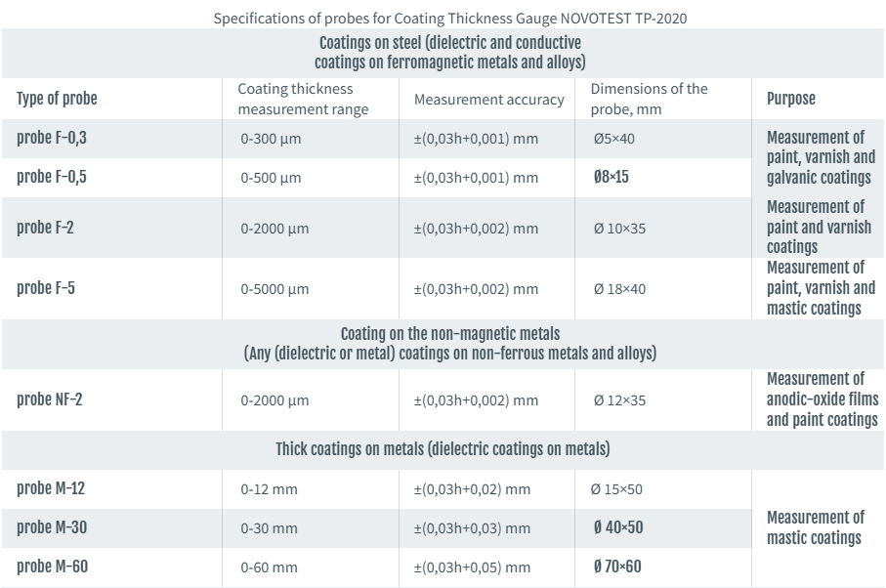Click 'Measurement of anodic-oxide films' purpose cell
The image size is (886, 588).
822,399
